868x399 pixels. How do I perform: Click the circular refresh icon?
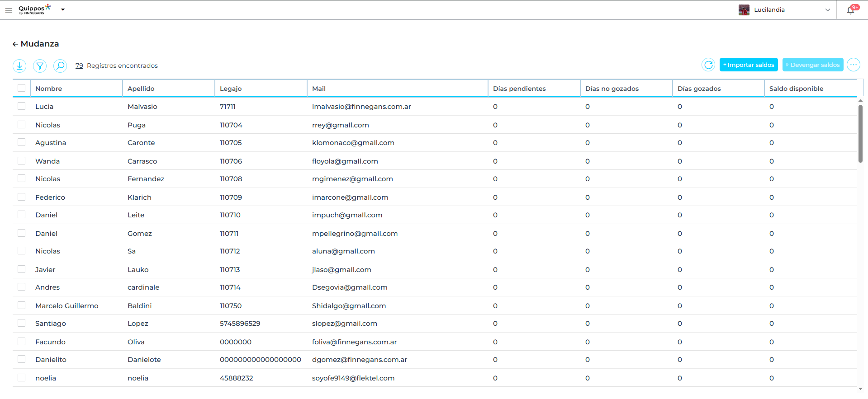click(708, 65)
